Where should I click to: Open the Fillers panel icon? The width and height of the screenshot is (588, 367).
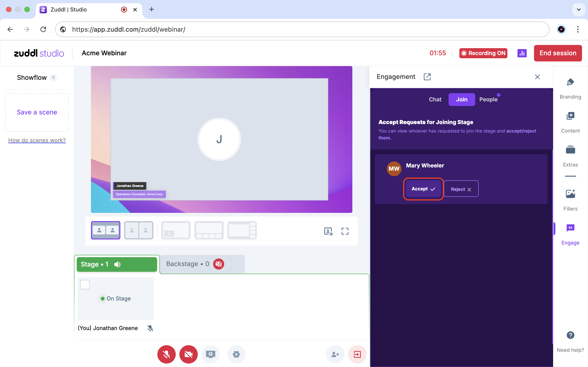tap(570, 194)
